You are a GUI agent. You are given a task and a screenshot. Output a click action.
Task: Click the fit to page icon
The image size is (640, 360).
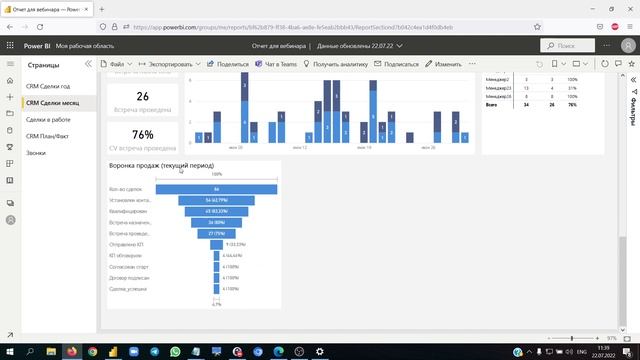tap(627, 338)
